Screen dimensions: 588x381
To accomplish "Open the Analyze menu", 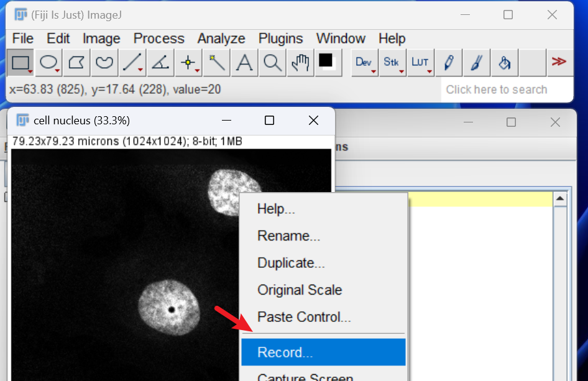I will click(x=221, y=39).
